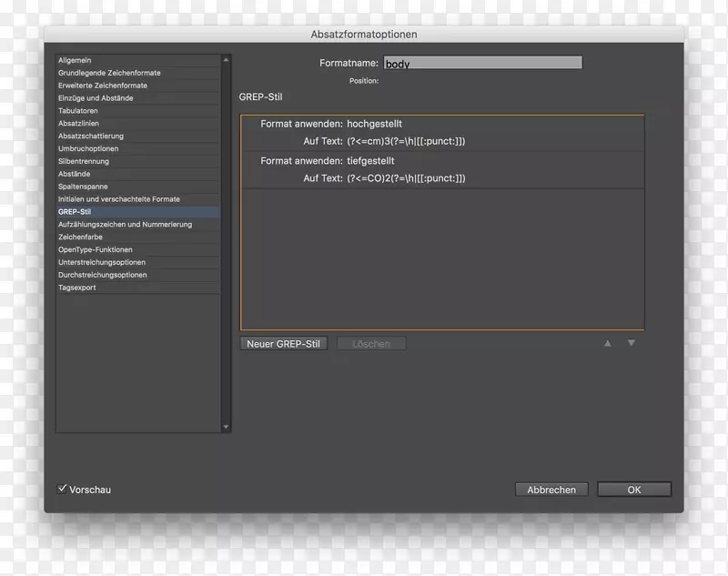Move GREP style down with arrow icon
This screenshot has width=728, height=576.
tap(631, 343)
